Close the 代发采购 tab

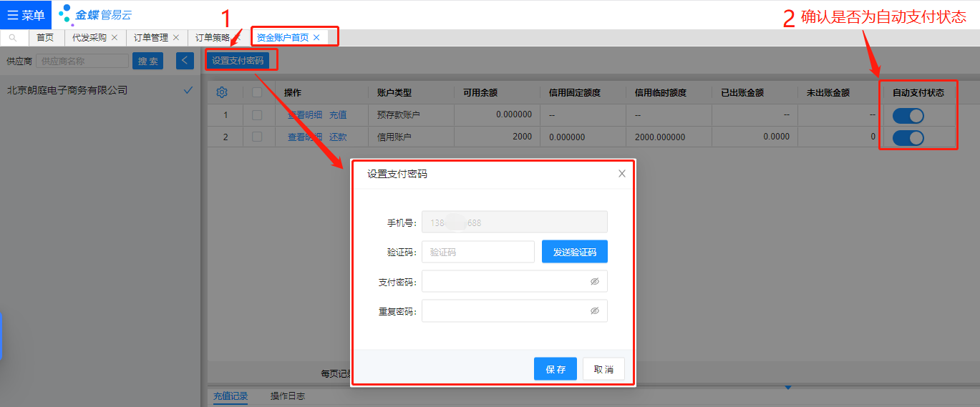point(115,37)
